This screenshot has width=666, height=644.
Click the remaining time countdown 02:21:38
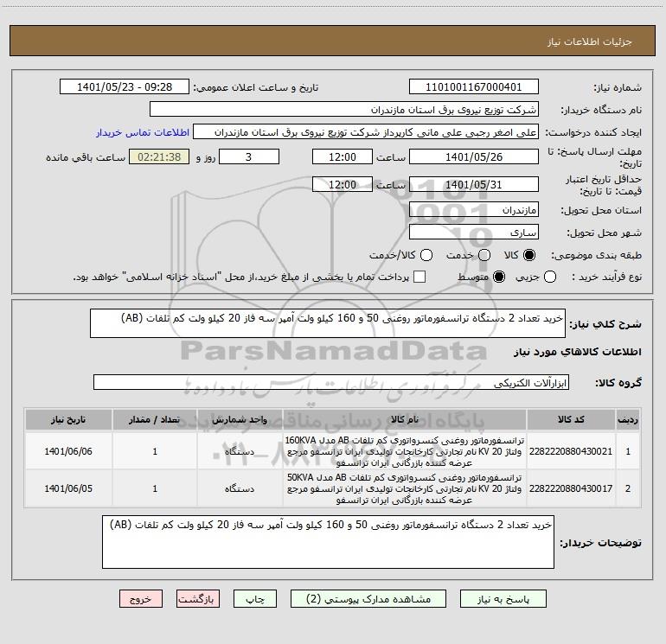click(159, 156)
